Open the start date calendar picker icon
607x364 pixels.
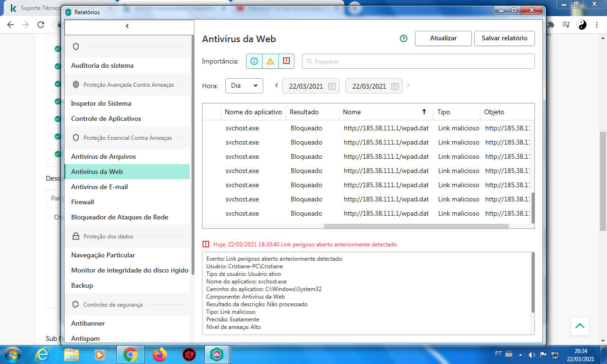coord(332,86)
